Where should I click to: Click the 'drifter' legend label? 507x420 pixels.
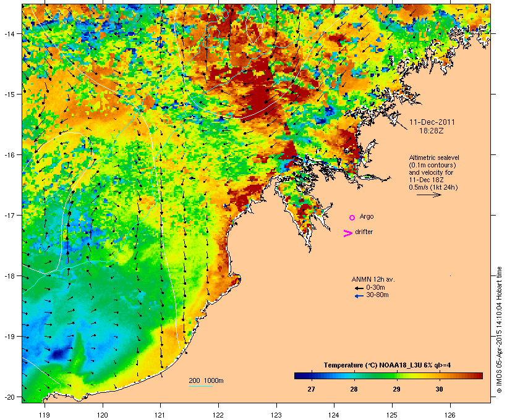tap(364, 232)
